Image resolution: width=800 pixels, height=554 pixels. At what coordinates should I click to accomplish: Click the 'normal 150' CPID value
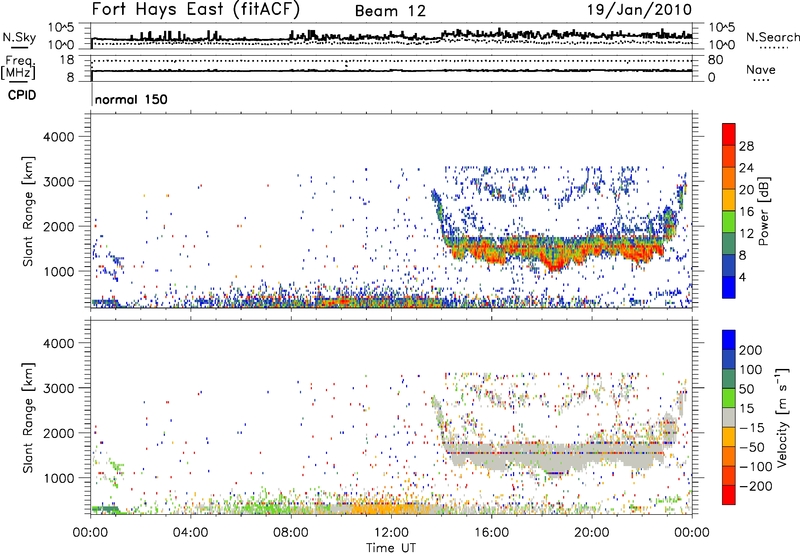click(x=131, y=99)
